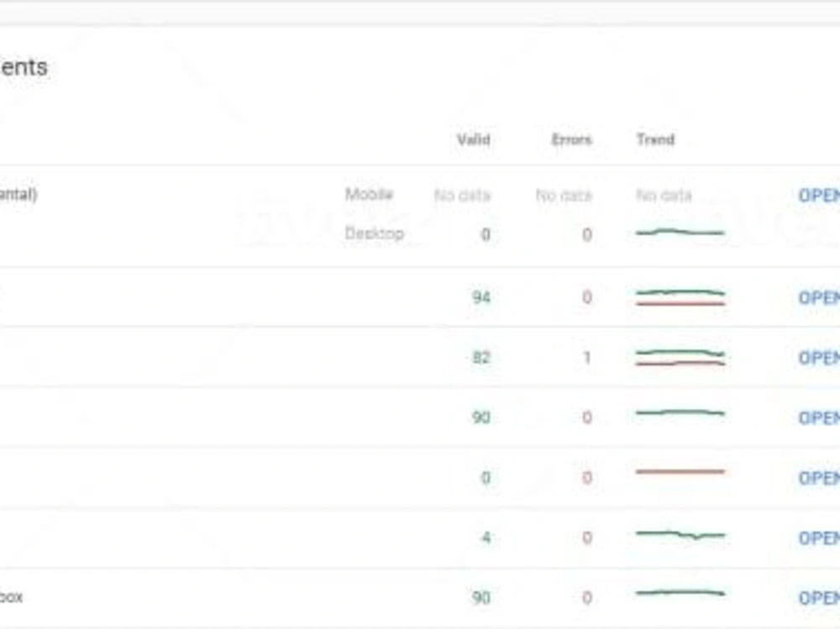Click the 'Trend' column header

click(655, 140)
